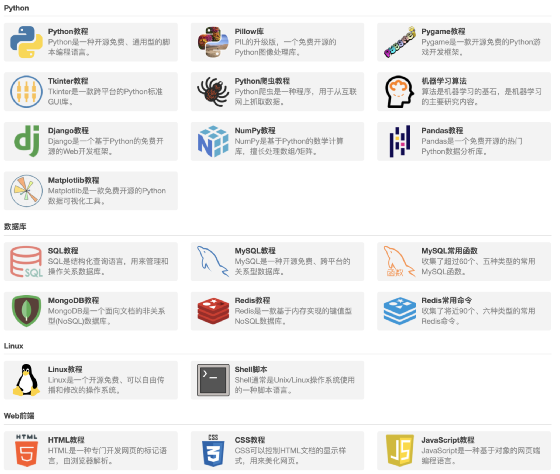Click the description text starting Tkinter是一款跨平台
The width and height of the screenshot is (560, 474).
105,97
